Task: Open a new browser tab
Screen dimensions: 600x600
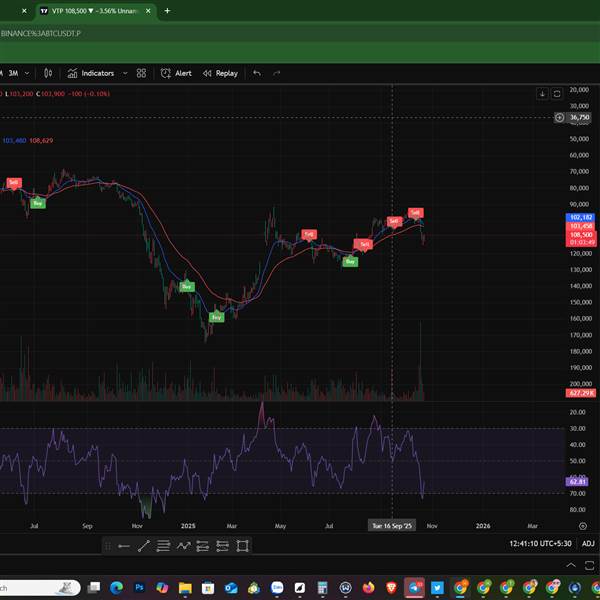Action: (167, 11)
